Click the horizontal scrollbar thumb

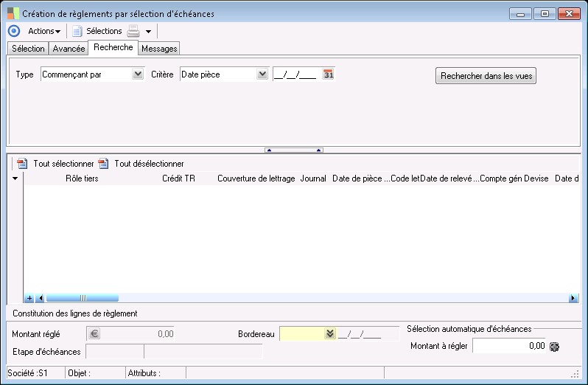[x=83, y=298]
